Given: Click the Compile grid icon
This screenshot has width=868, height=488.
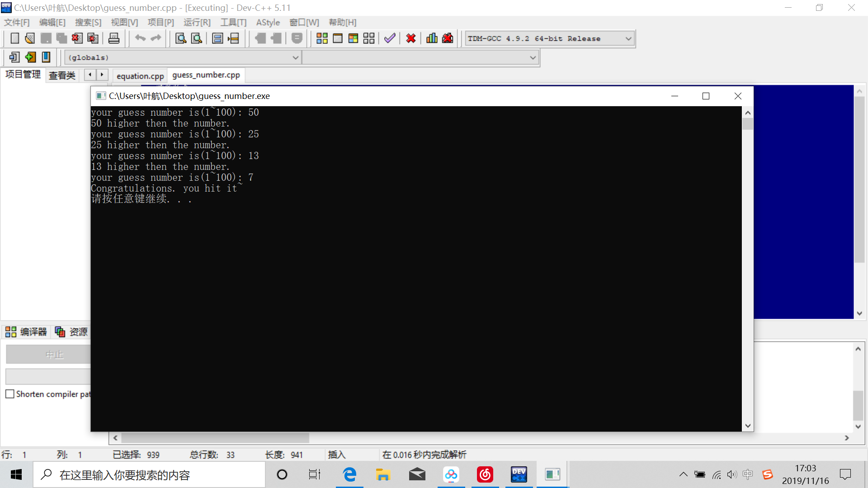Looking at the screenshot, I should tap(322, 38).
